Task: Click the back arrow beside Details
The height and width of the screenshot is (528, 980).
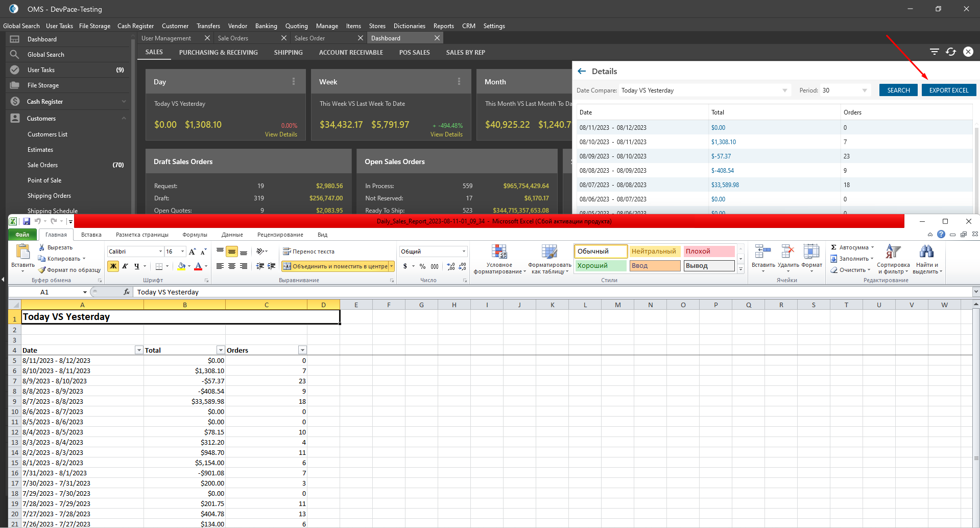Action: 581,71
